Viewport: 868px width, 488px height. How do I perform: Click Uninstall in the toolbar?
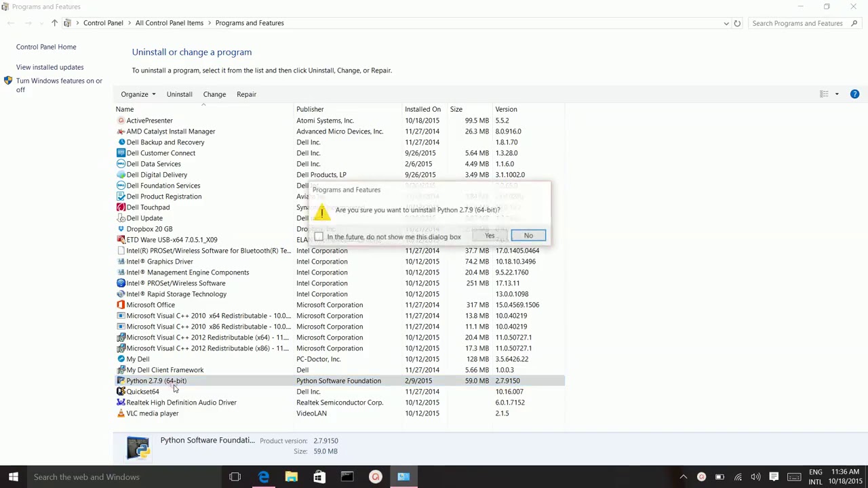(x=180, y=94)
